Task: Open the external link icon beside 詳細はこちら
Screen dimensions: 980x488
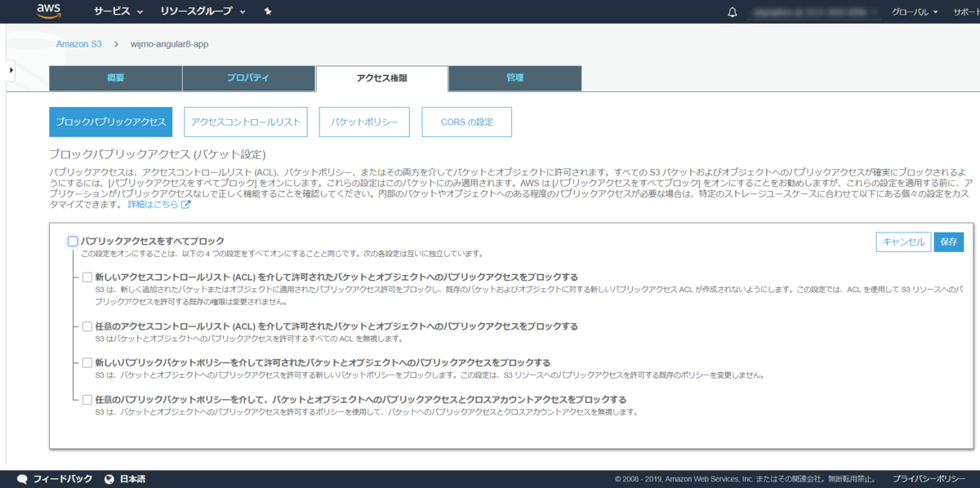Action: [x=185, y=204]
